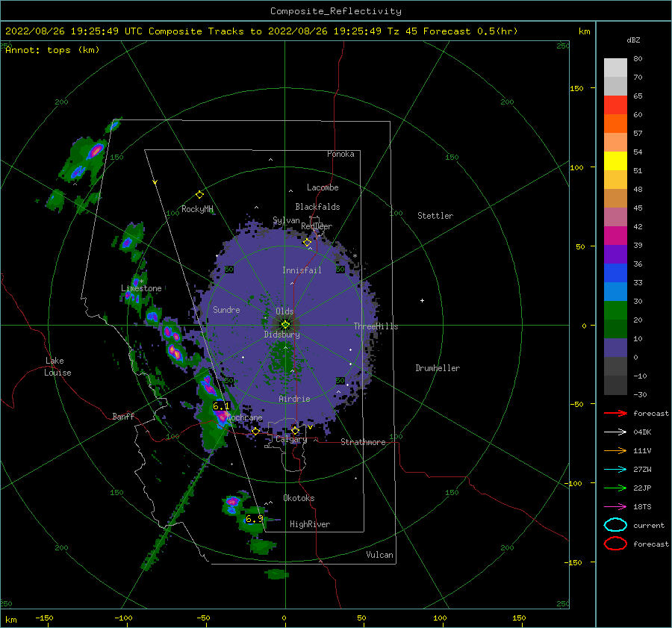Click the Lake Louise label

pos(57,367)
